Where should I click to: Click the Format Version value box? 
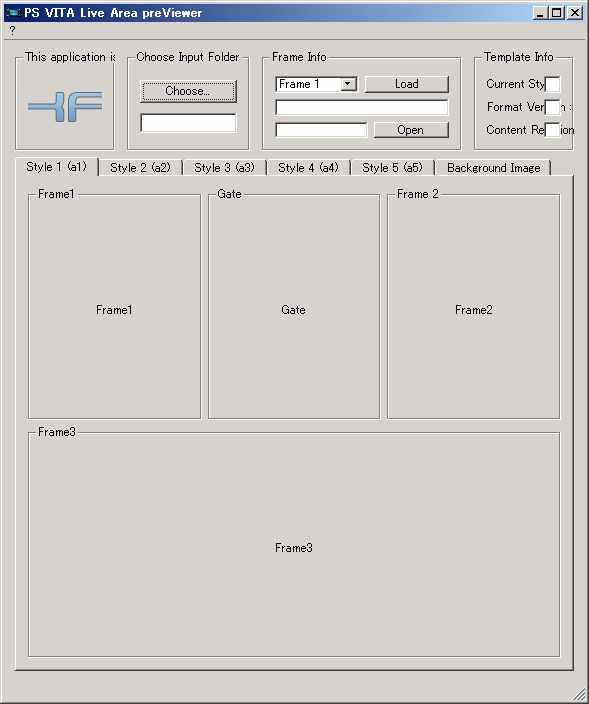coord(552,107)
